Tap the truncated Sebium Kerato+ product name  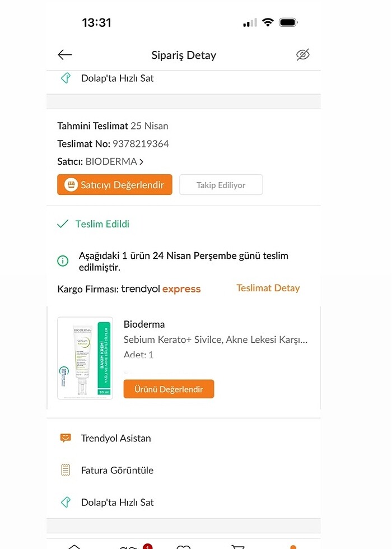(x=216, y=339)
